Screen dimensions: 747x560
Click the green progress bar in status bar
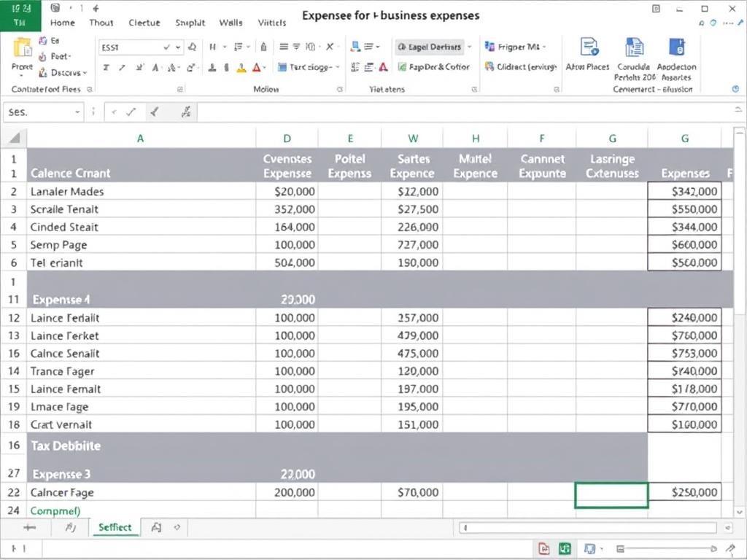564,548
